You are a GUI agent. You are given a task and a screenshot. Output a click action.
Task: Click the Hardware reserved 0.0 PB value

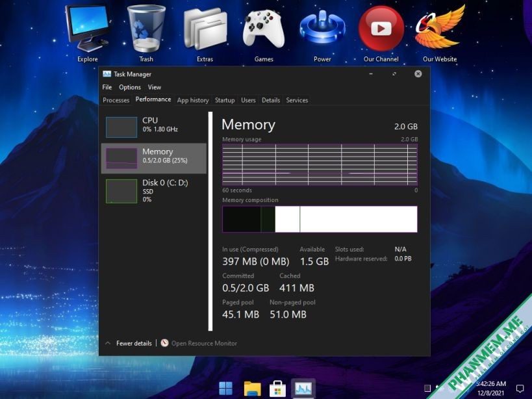tap(403, 259)
